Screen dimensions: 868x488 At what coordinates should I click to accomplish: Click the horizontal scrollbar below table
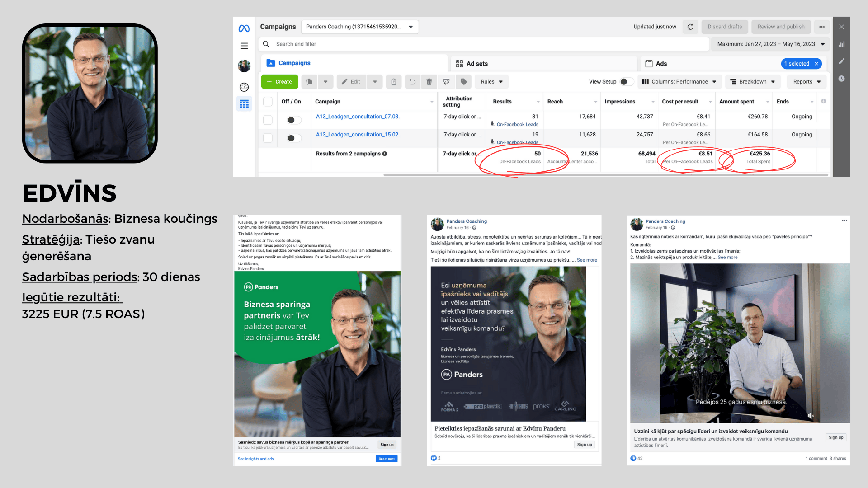tap(606, 175)
